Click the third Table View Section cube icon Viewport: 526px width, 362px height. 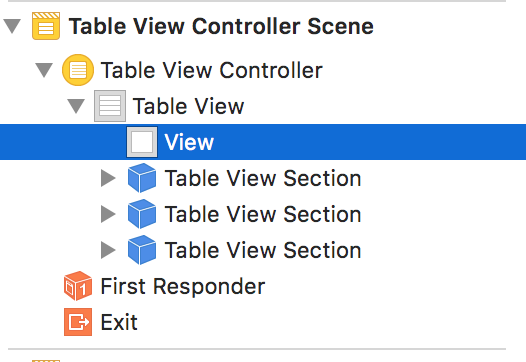click(x=142, y=250)
